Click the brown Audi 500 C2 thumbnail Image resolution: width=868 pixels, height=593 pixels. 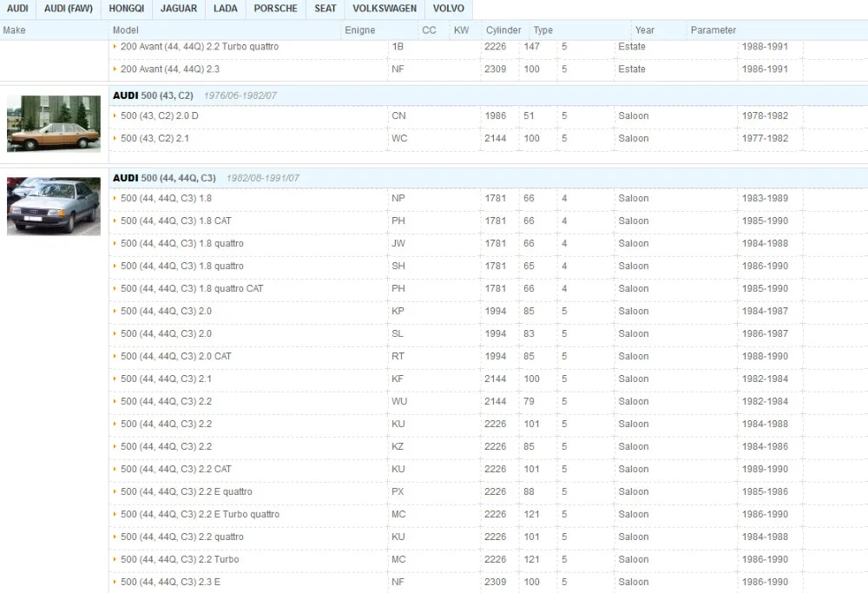(x=54, y=123)
